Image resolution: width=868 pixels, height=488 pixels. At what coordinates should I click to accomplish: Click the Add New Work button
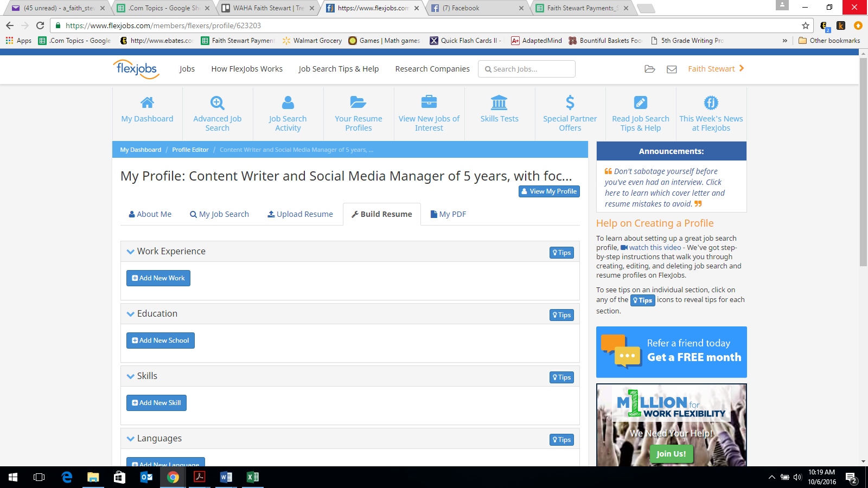tap(158, 278)
